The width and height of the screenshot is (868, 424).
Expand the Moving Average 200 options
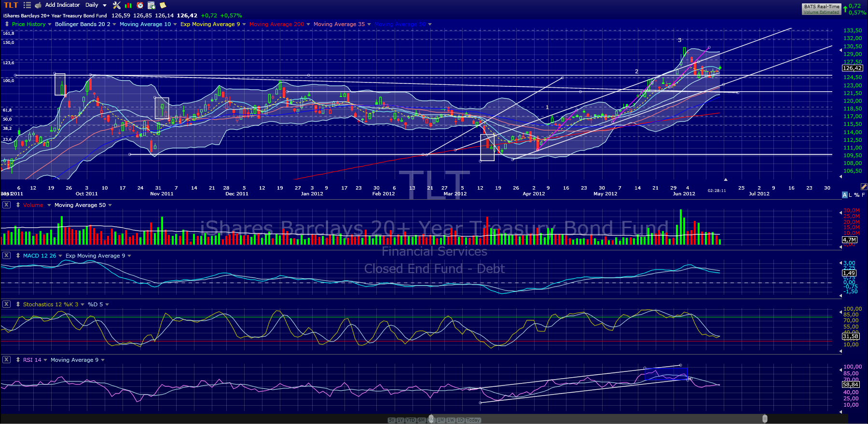[308, 24]
